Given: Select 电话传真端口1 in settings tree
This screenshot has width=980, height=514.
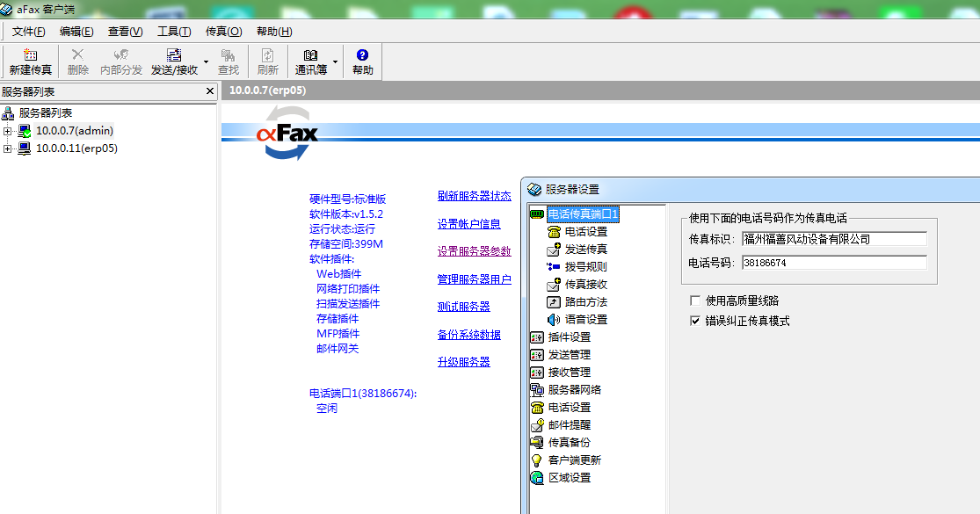Looking at the screenshot, I should (583, 214).
